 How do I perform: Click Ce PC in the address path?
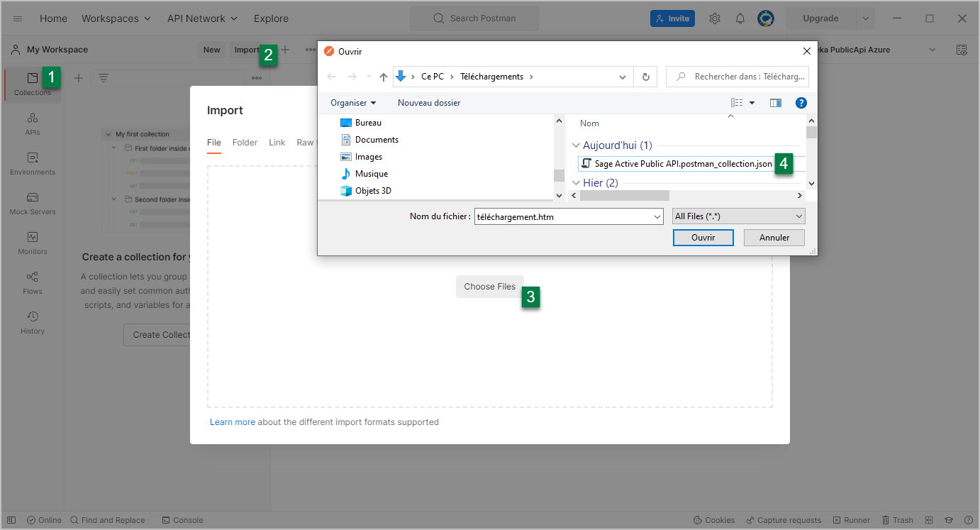[432, 77]
